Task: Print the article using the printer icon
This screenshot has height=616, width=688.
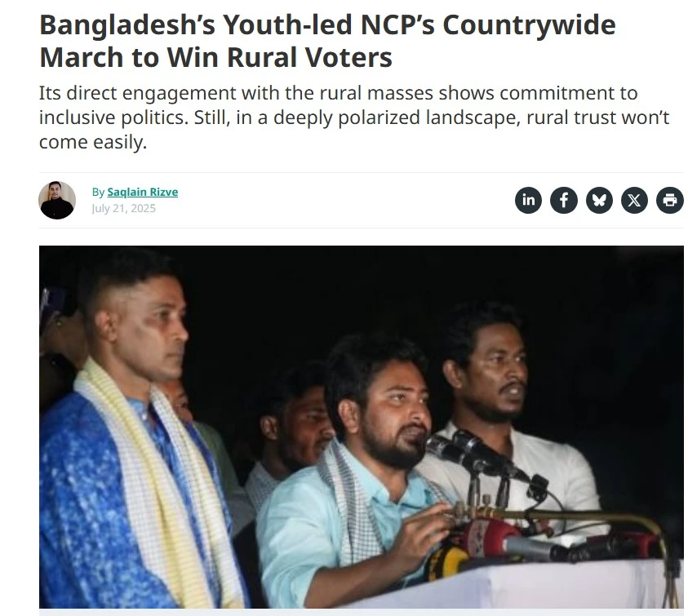Action: tap(670, 200)
